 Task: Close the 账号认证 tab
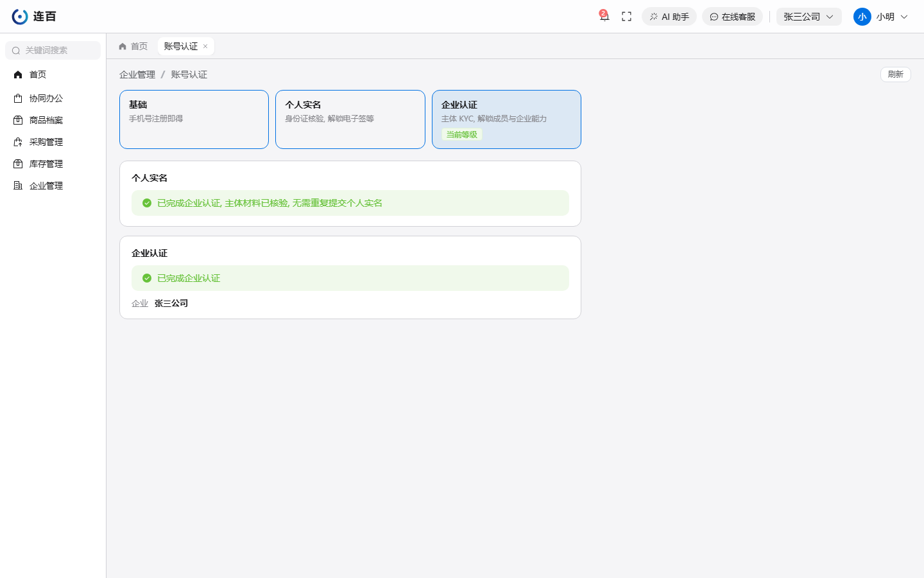pos(205,46)
